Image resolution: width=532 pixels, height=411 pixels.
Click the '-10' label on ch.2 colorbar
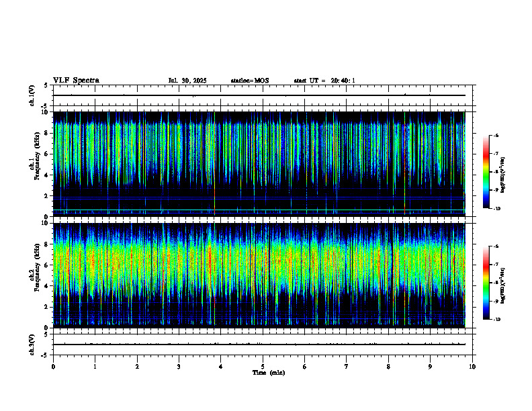pyautogui.click(x=496, y=320)
